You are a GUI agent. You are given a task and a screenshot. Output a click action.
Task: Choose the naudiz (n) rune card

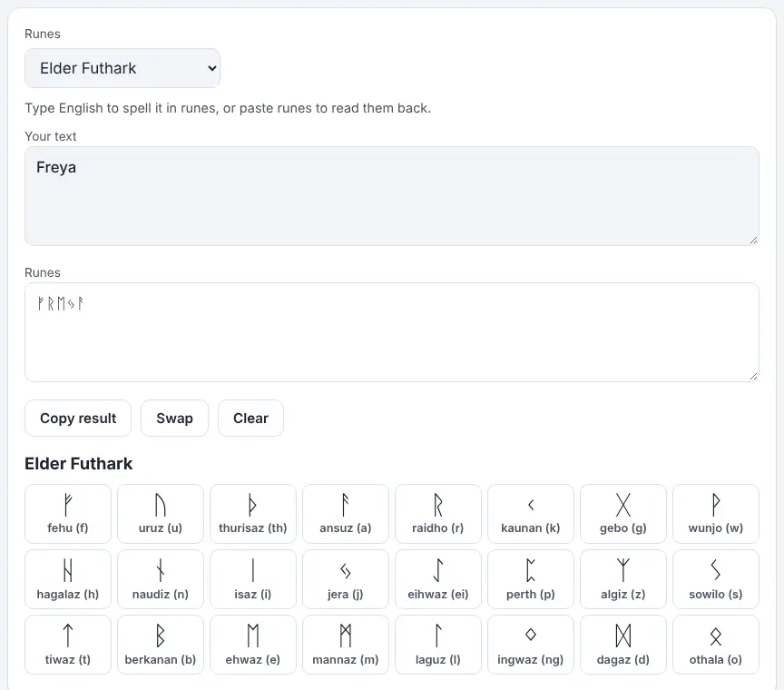pos(161,579)
